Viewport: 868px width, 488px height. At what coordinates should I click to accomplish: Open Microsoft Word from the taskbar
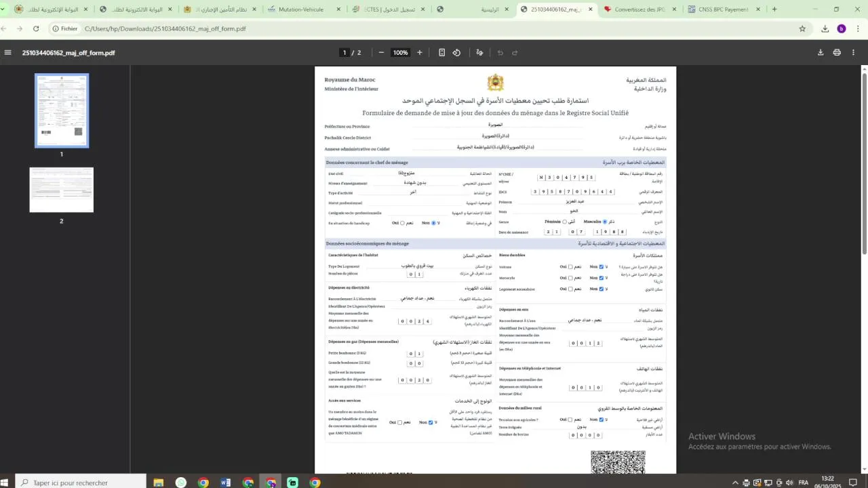click(226, 483)
